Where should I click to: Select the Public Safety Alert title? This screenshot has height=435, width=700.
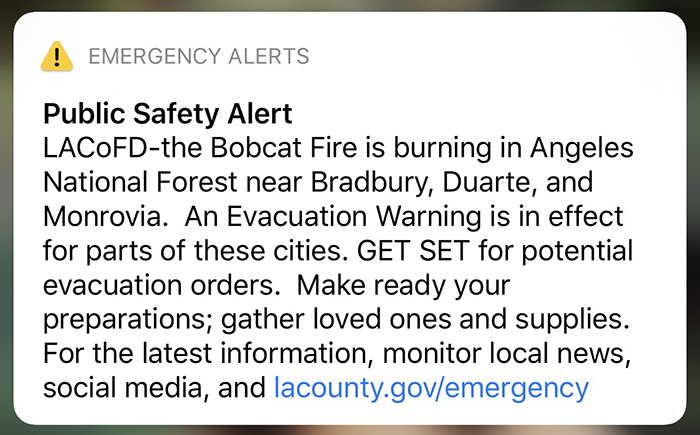(x=167, y=113)
